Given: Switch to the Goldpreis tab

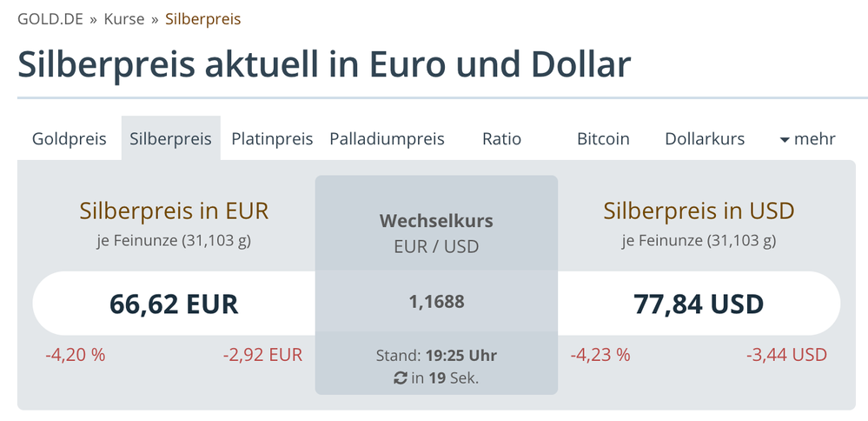Looking at the screenshot, I should coord(70,139).
